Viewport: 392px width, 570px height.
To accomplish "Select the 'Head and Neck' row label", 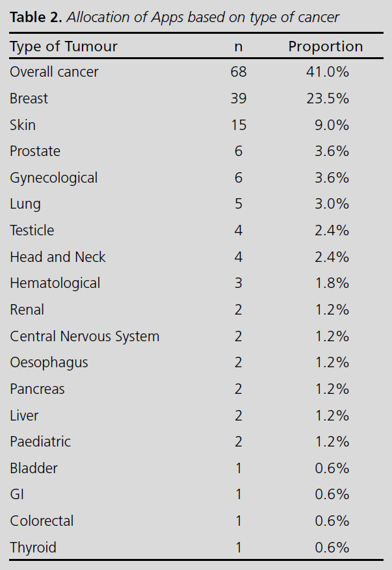I will click(58, 257).
